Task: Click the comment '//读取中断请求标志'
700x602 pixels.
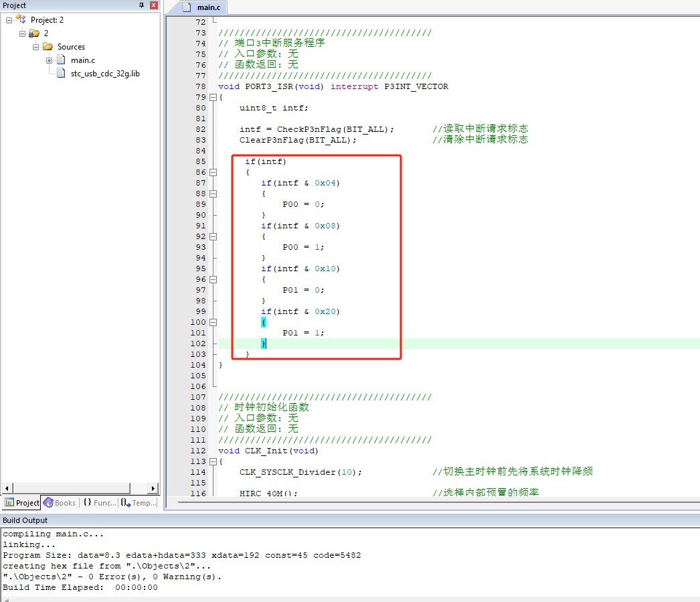Action: coord(480,129)
